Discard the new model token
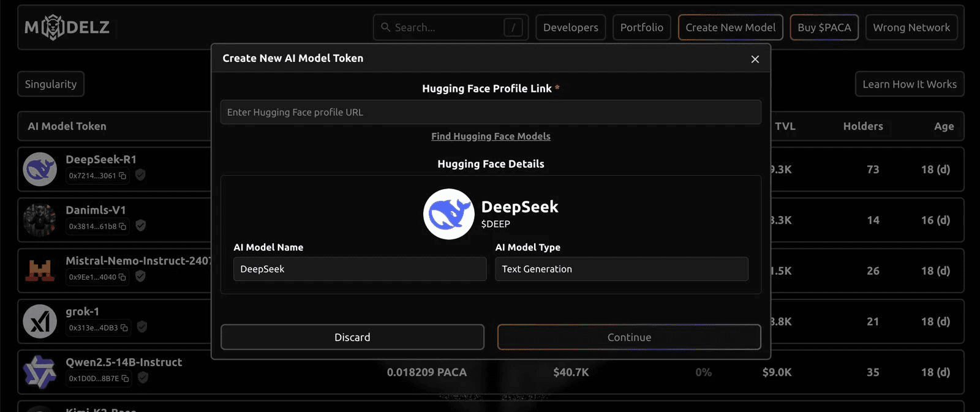 (x=352, y=337)
